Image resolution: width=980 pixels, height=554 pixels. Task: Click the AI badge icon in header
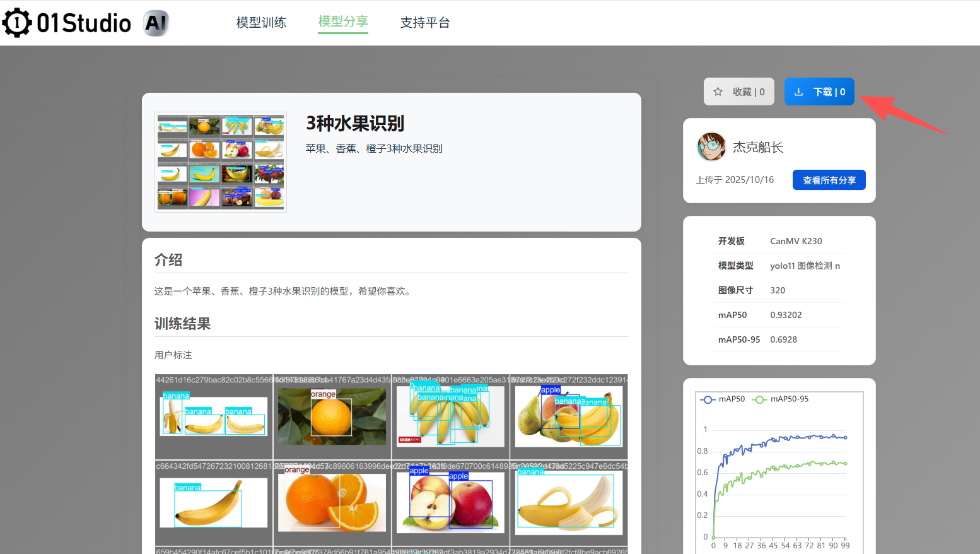[x=156, y=23]
